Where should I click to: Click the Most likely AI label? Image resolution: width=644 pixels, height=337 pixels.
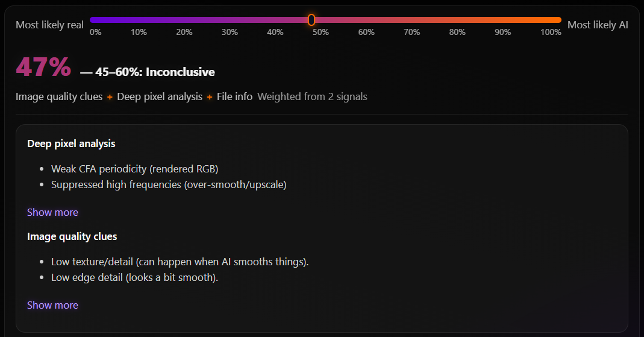(x=598, y=25)
